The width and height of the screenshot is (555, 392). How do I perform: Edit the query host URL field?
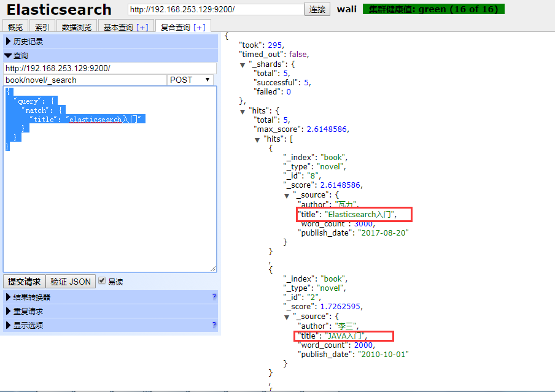click(x=110, y=68)
